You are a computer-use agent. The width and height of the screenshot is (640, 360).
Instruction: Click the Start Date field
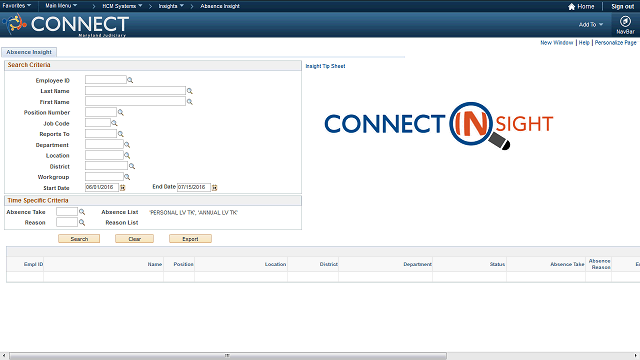[102, 187]
